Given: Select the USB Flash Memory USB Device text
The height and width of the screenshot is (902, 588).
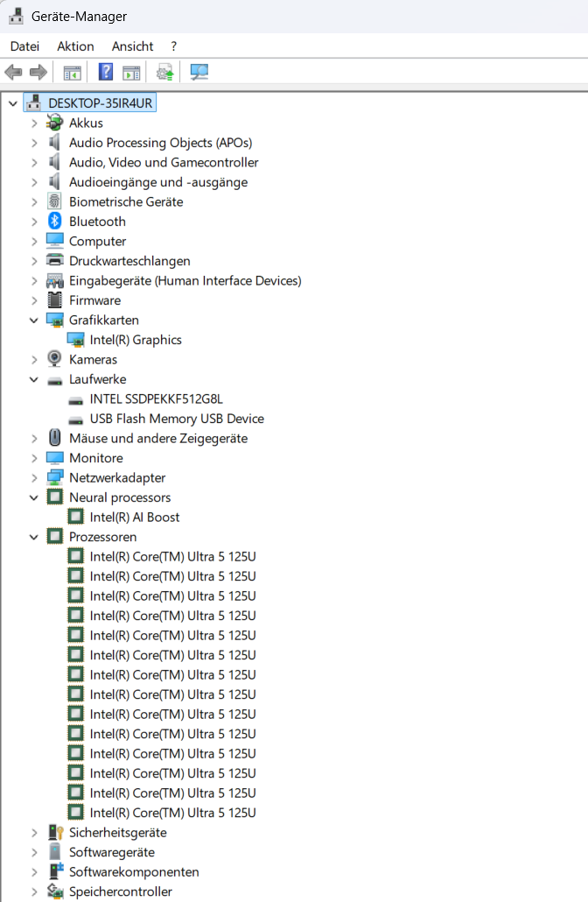Looking at the screenshot, I should pos(177,419).
